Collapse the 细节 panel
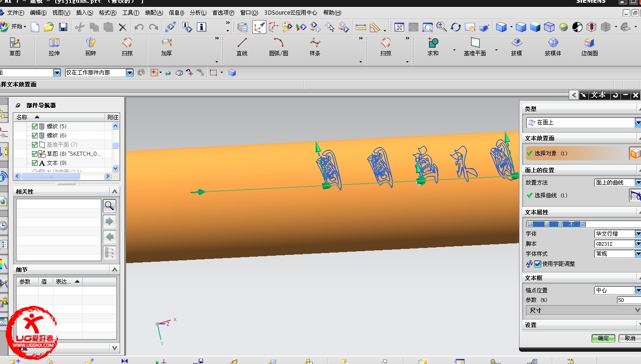The height and width of the screenshot is (364, 641). point(115,270)
